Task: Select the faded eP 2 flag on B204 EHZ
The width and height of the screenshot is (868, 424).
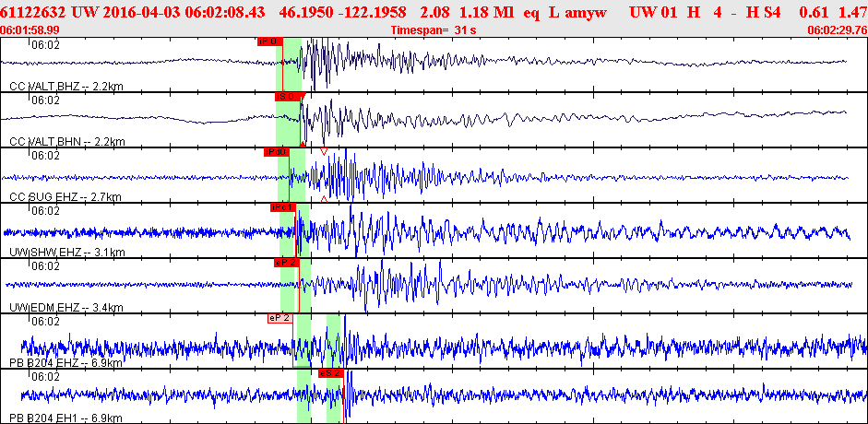Action: [280, 318]
